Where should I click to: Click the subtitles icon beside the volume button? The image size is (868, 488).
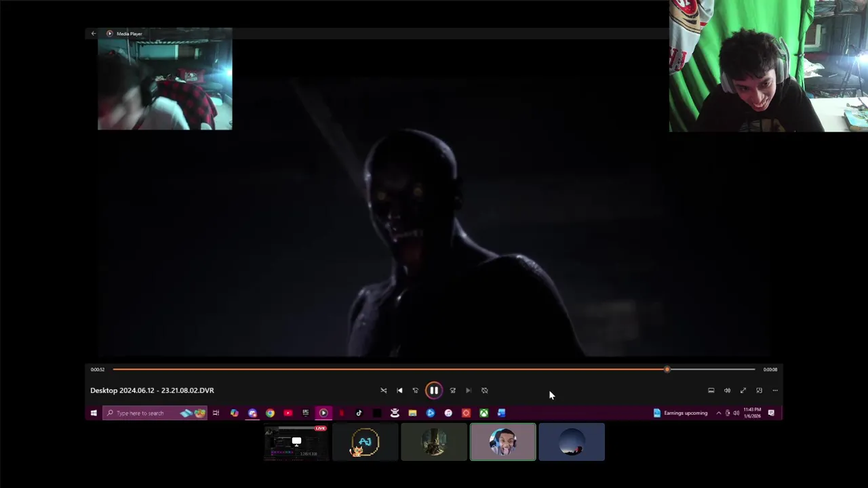pos(711,390)
